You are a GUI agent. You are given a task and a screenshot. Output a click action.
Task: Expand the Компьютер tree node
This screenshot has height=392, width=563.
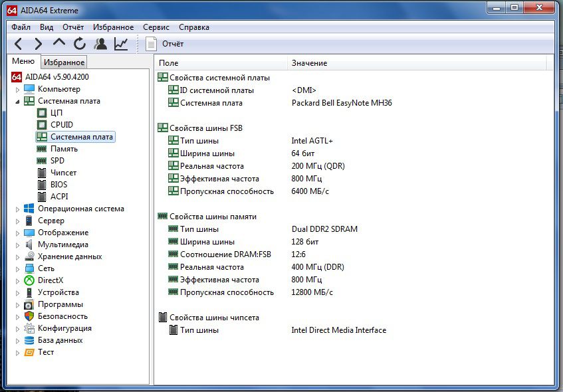click(17, 90)
